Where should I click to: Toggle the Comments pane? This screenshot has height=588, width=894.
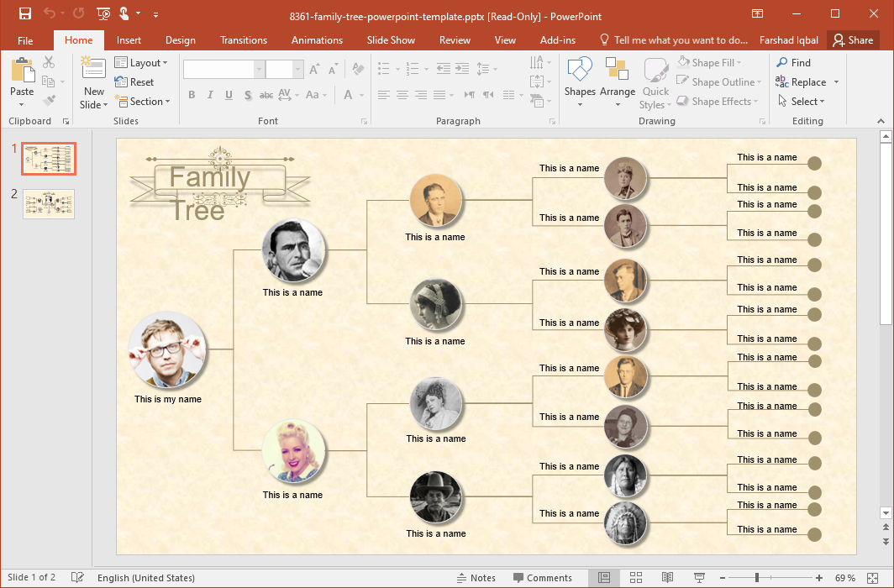(542, 578)
